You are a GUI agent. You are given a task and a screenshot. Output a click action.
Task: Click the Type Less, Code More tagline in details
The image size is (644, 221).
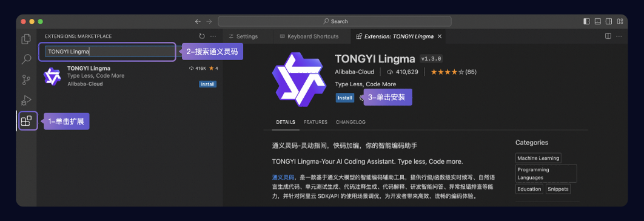366,84
